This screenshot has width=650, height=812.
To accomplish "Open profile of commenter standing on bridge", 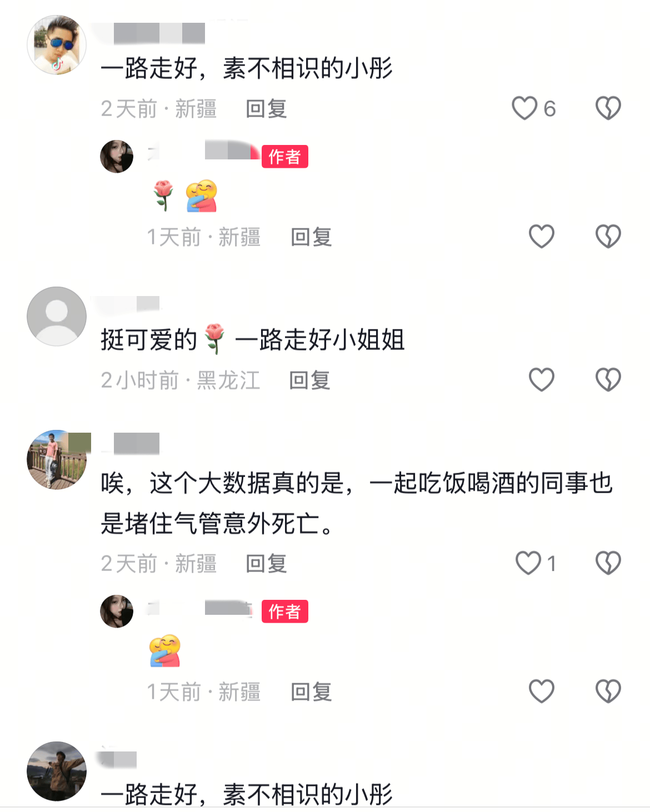I will click(57, 459).
